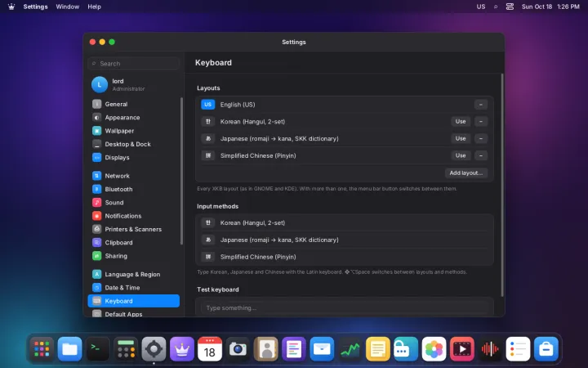Viewport: 588px width, 368px height.
Task: Open launcher grid in dock
Action: tap(42, 349)
